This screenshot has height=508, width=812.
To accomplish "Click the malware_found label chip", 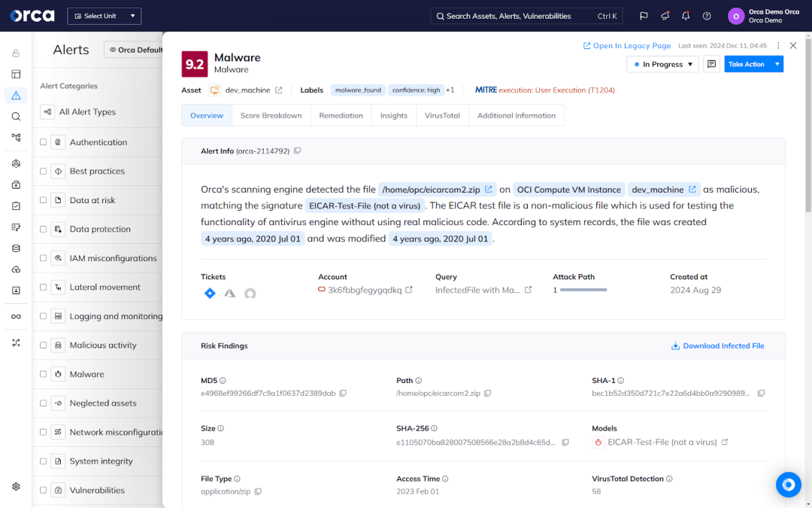I will tap(358, 90).
